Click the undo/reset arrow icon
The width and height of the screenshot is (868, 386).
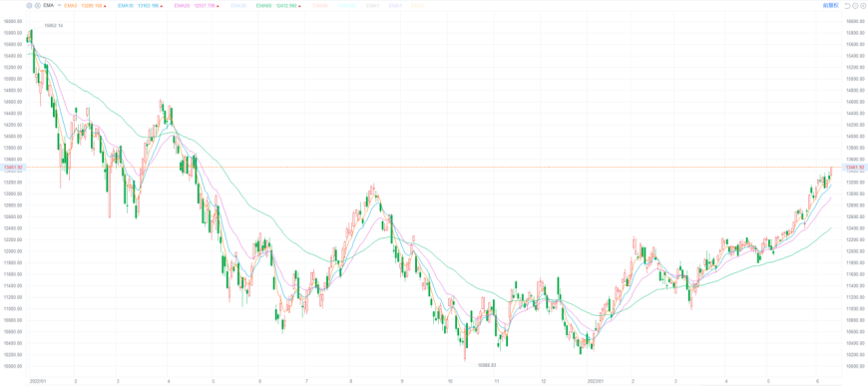(x=847, y=6)
